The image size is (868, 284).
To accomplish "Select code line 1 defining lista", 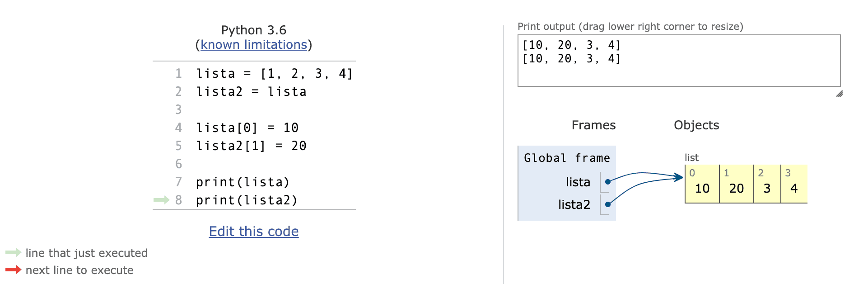I will tap(274, 74).
